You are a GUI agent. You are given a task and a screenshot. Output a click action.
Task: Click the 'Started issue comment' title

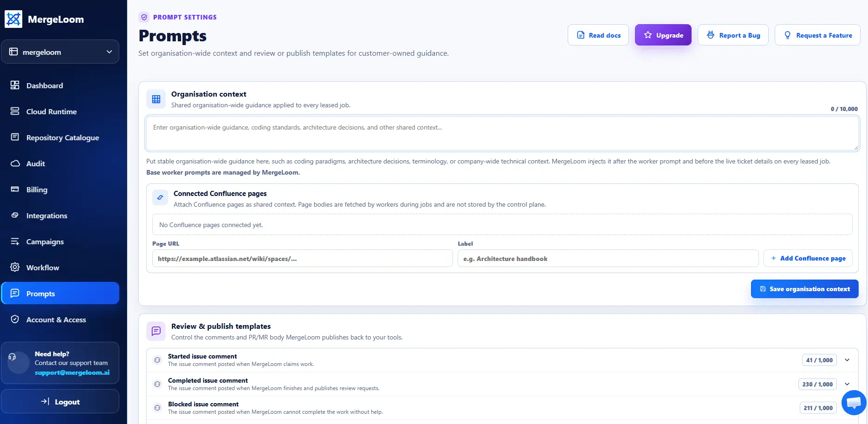pyautogui.click(x=202, y=356)
